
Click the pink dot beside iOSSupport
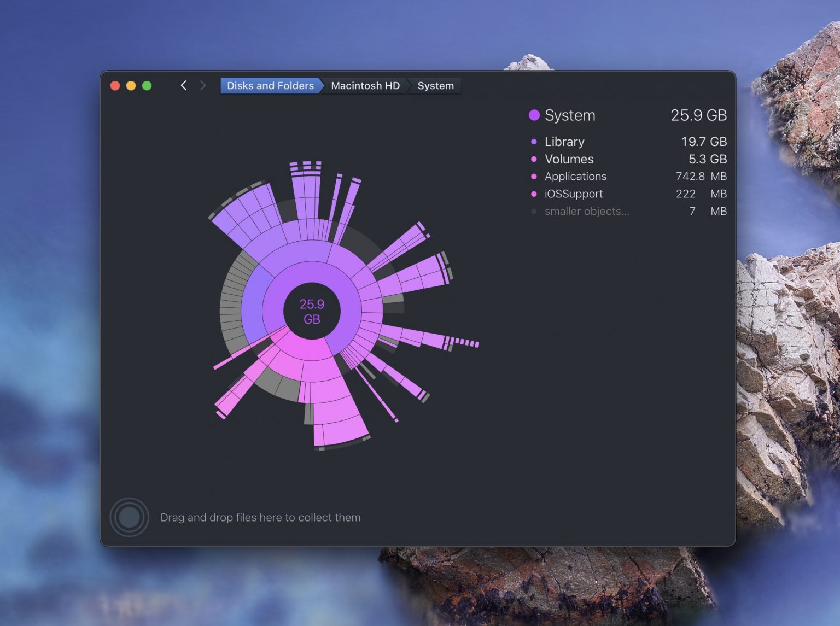click(x=533, y=194)
